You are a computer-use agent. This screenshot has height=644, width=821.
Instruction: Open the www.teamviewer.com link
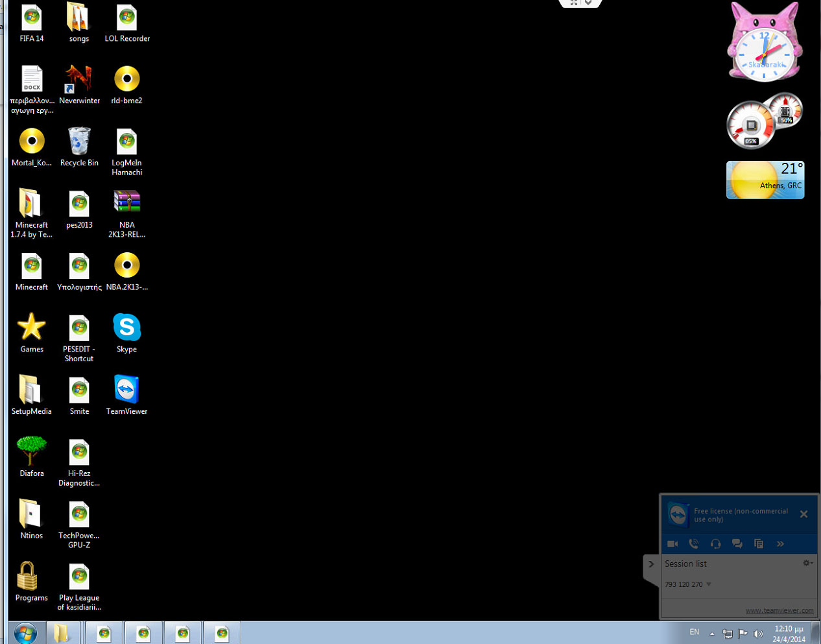tap(779, 610)
